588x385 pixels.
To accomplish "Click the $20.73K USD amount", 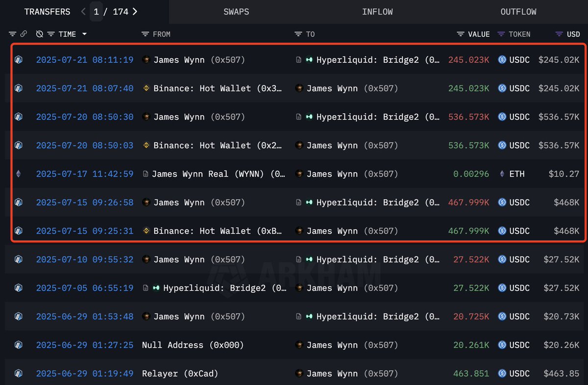I will (561, 316).
